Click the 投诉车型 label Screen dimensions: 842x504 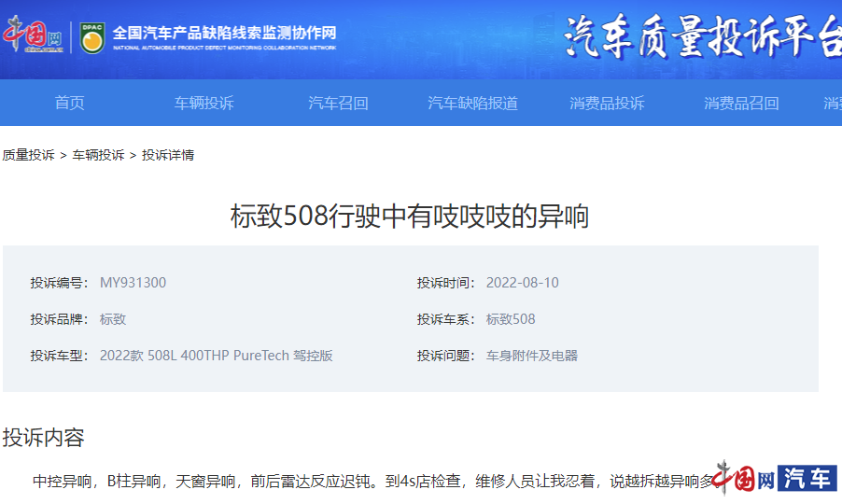tap(59, 356)
